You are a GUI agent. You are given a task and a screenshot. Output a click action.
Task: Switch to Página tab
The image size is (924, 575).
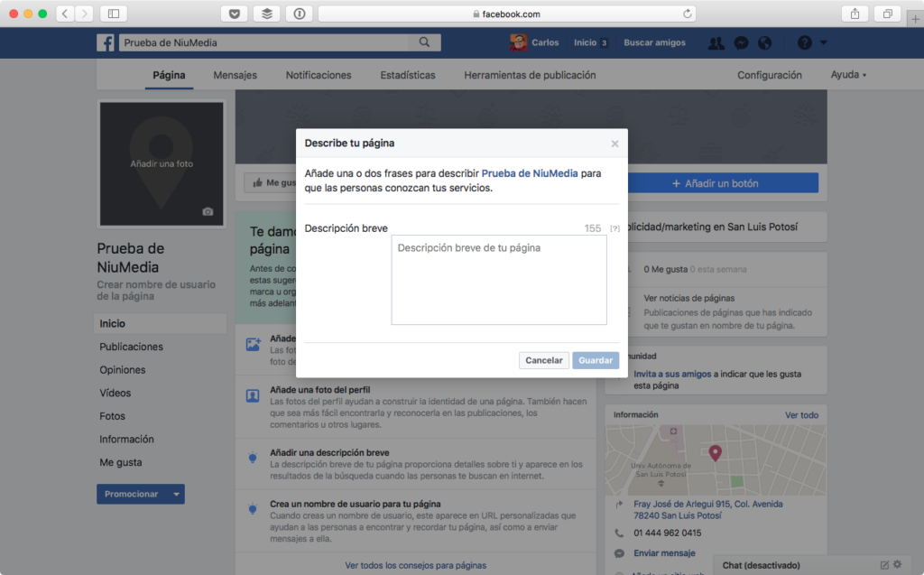coord(169,75)
